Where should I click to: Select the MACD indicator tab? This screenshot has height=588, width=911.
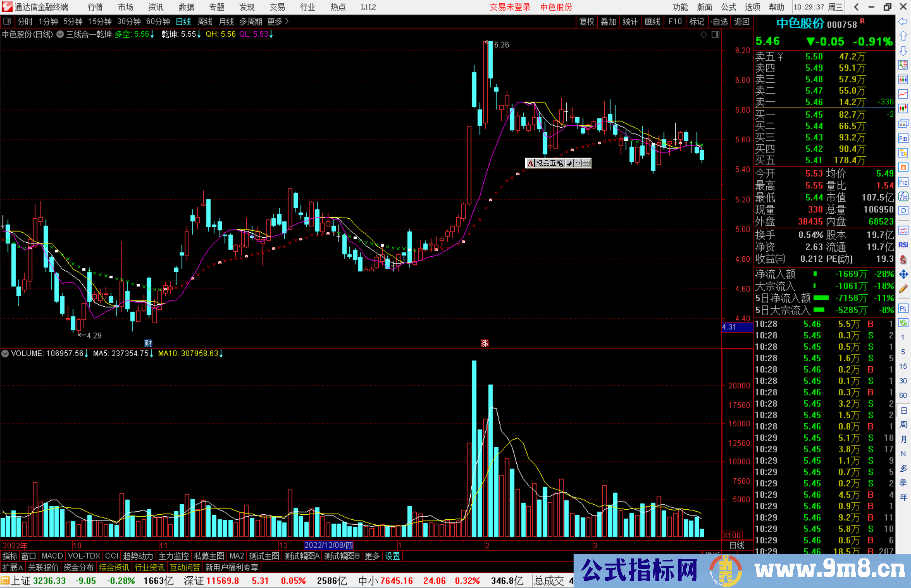52,556
